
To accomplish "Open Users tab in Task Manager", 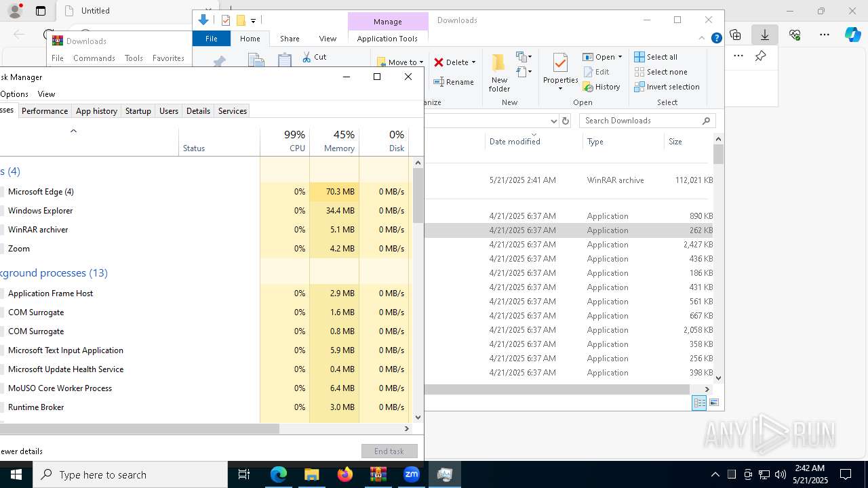I will (x=169, y=111).
